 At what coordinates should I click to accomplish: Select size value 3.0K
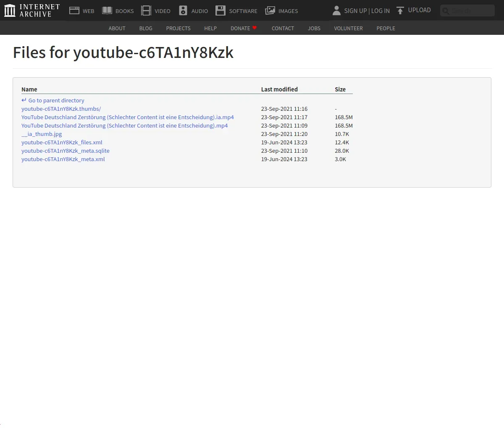point(341,159)
